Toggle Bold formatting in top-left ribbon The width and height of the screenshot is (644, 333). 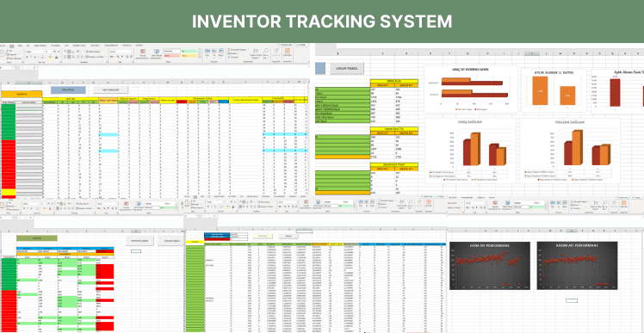[x=27, y=57]
